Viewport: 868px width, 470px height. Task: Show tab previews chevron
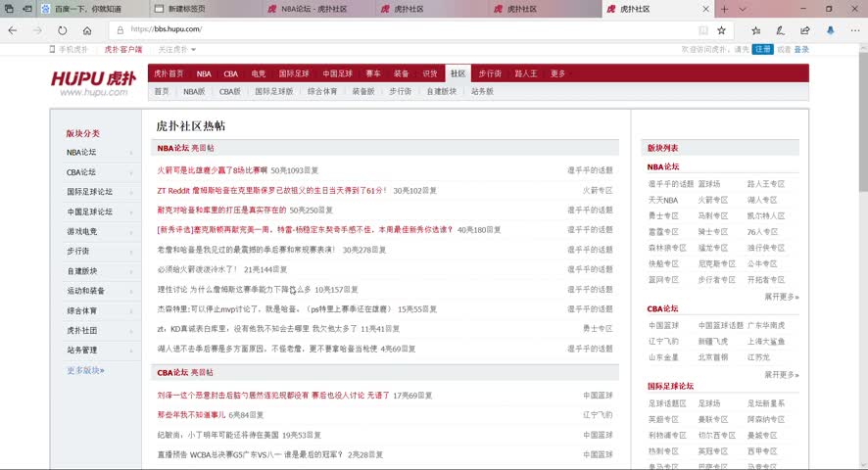click(743, 9)
